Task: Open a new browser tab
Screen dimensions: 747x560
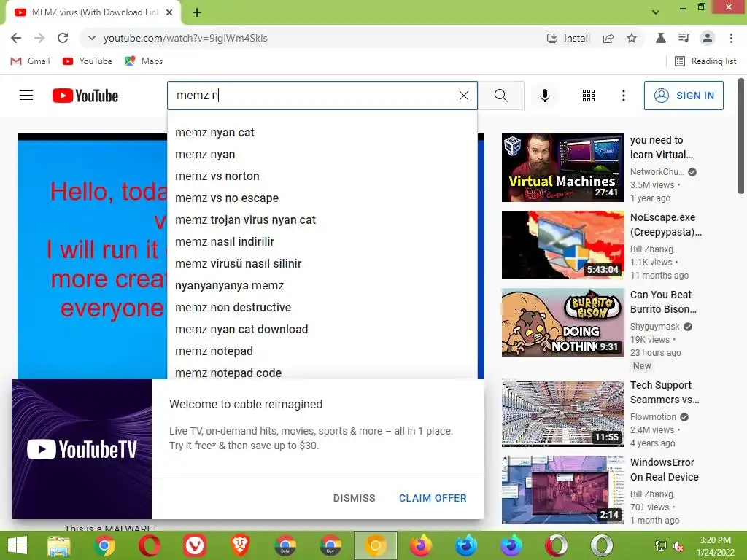Action: pos(197,12)
